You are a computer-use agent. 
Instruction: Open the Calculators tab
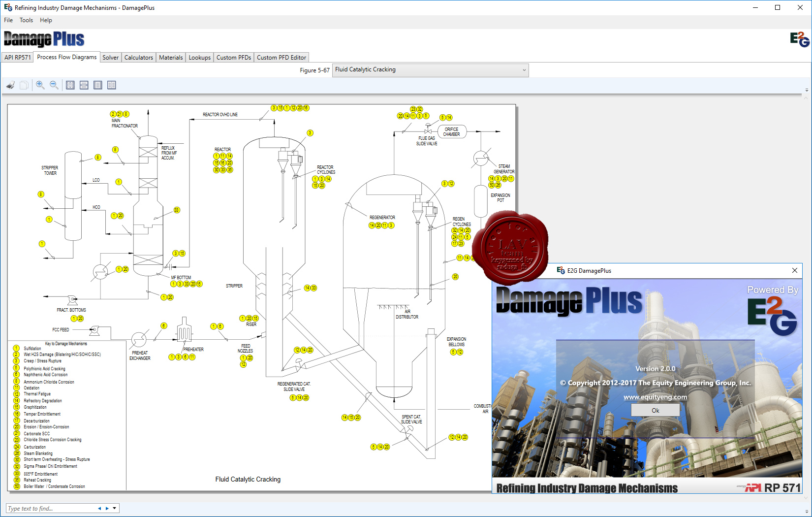[x=139, y=58]
